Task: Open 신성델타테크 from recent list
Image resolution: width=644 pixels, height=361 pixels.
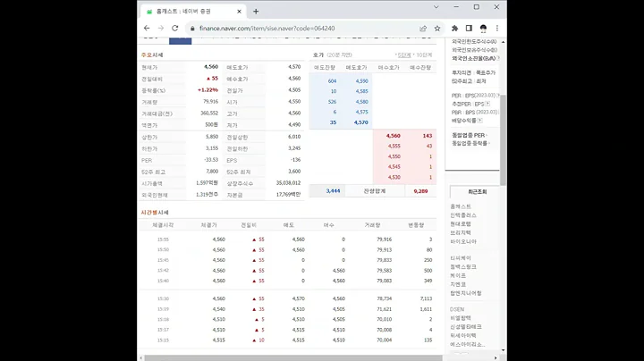Action: [x=466, y=326]
